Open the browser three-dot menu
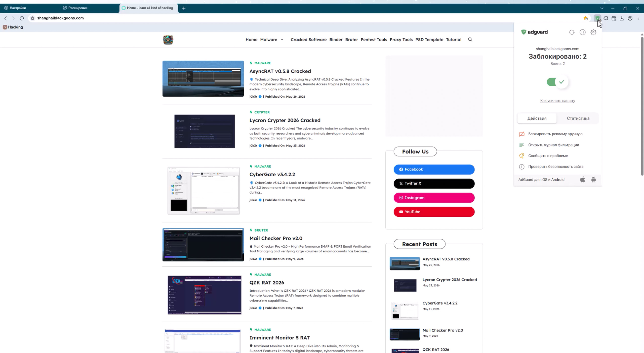Image resolution: width=644 pixels, height=353 pixels. pos(638,18)
